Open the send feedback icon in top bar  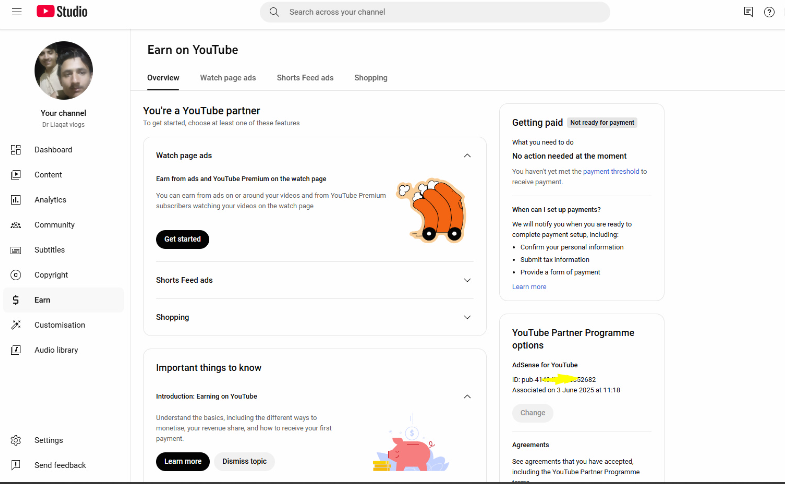748,12
